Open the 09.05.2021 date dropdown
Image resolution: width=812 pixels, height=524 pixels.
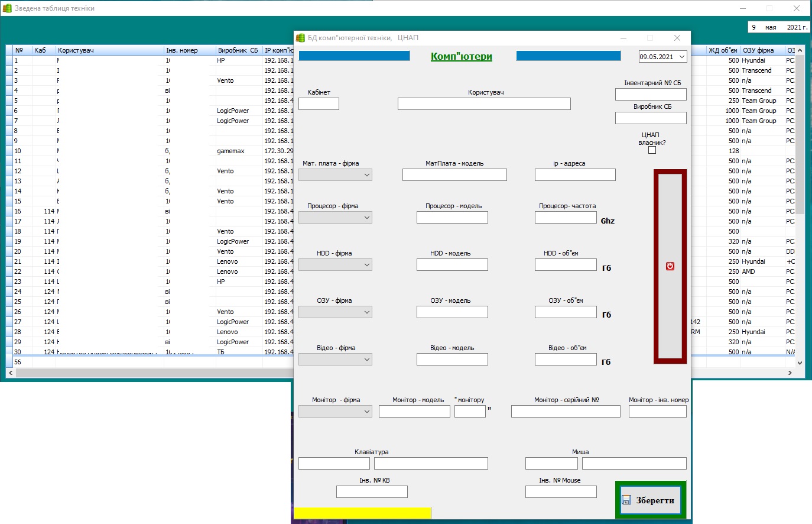682,57
